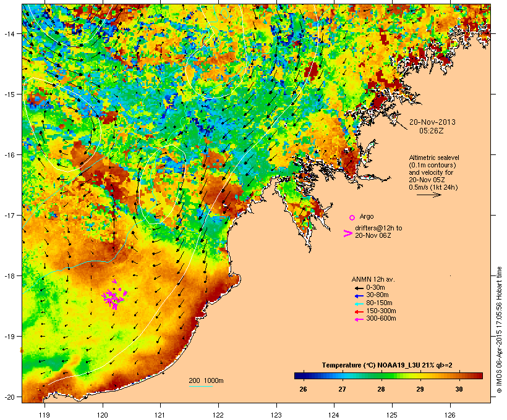The width and height of the screenshot is (507, 420).
Task: Click the magenta drifters arrowhead legend symbol
Action: coord(347,233)
